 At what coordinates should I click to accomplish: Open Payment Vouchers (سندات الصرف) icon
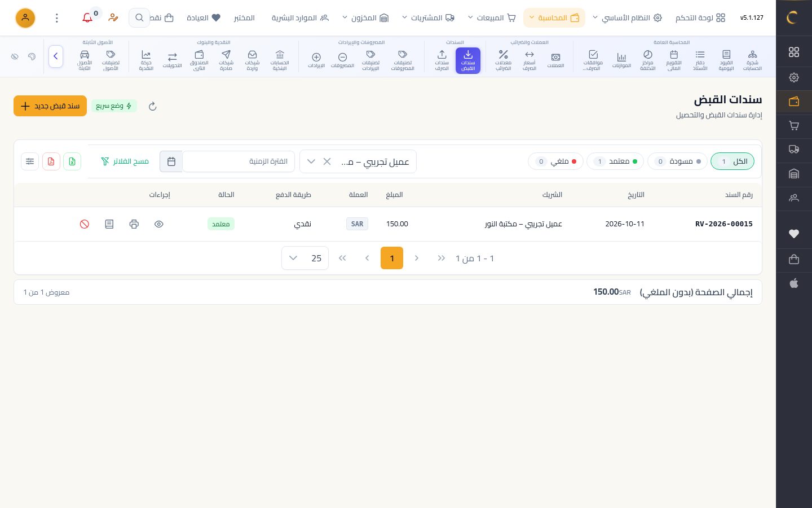point(442,60)
